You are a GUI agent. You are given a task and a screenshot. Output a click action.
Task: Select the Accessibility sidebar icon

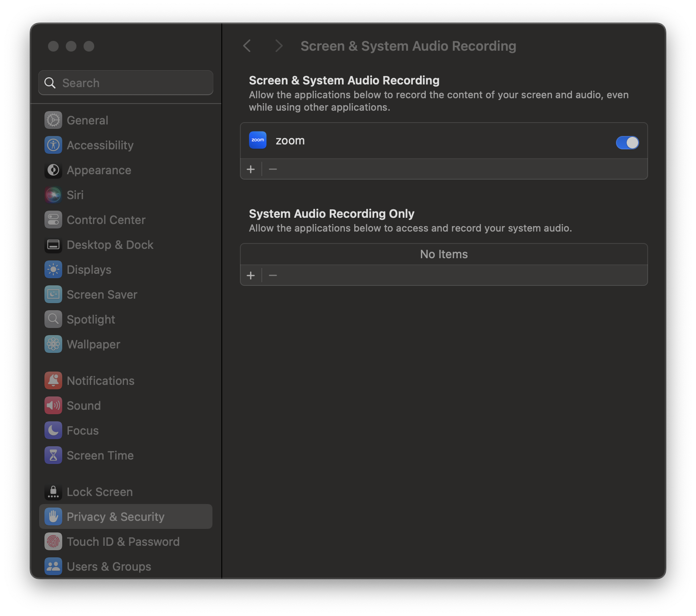coord(53,145)
